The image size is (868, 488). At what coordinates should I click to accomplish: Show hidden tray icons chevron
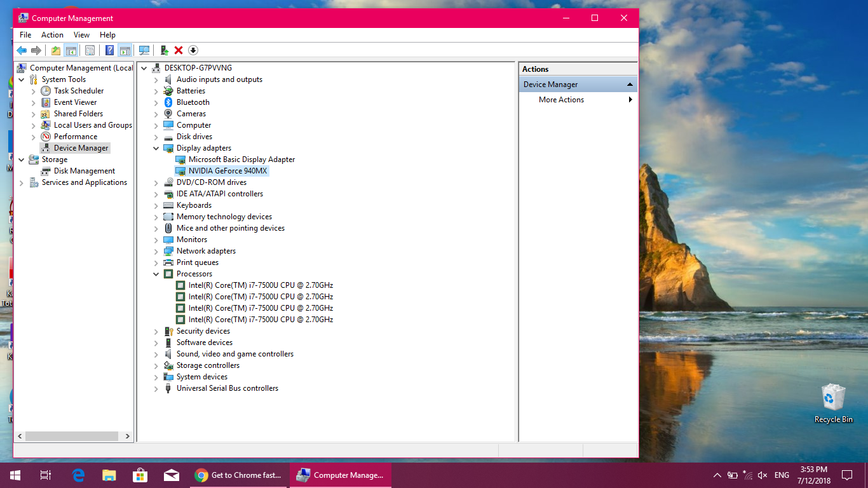coord(717,475)
